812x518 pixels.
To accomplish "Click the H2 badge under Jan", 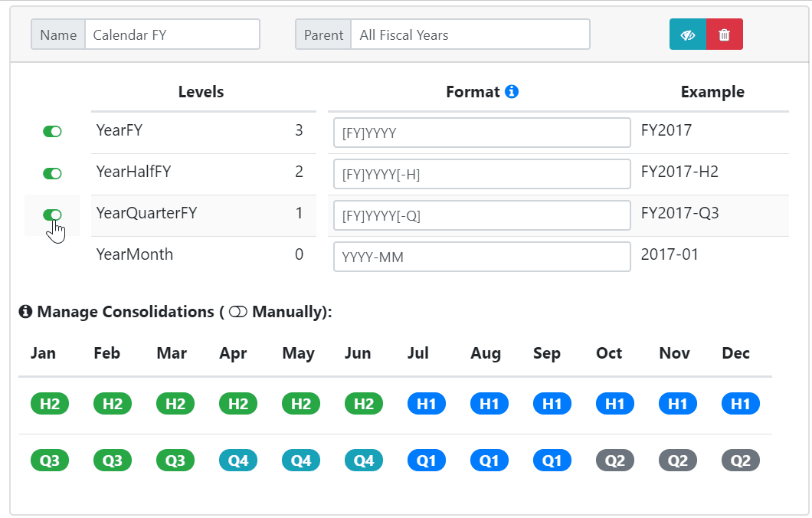I will [x=50, y=404].
